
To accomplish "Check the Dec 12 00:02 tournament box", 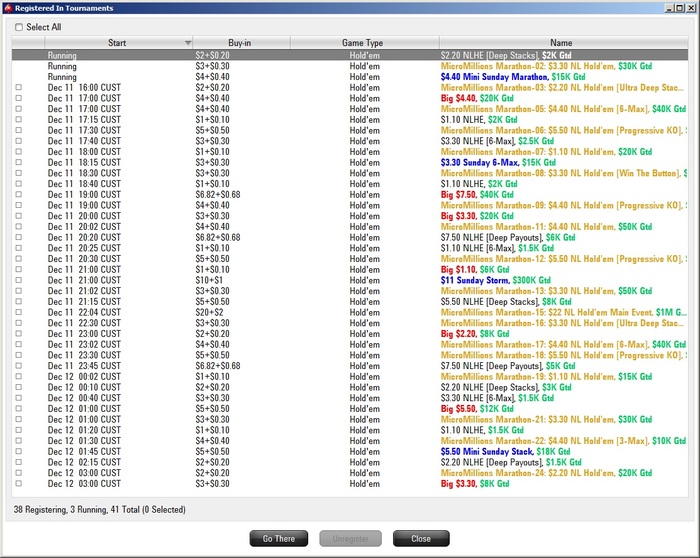I will point(18,377).
